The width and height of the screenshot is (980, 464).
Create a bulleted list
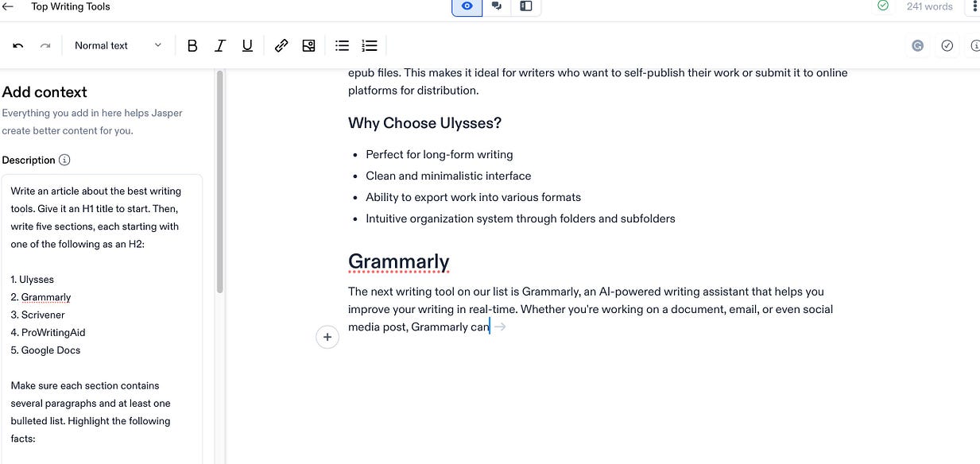coord(342,45)
